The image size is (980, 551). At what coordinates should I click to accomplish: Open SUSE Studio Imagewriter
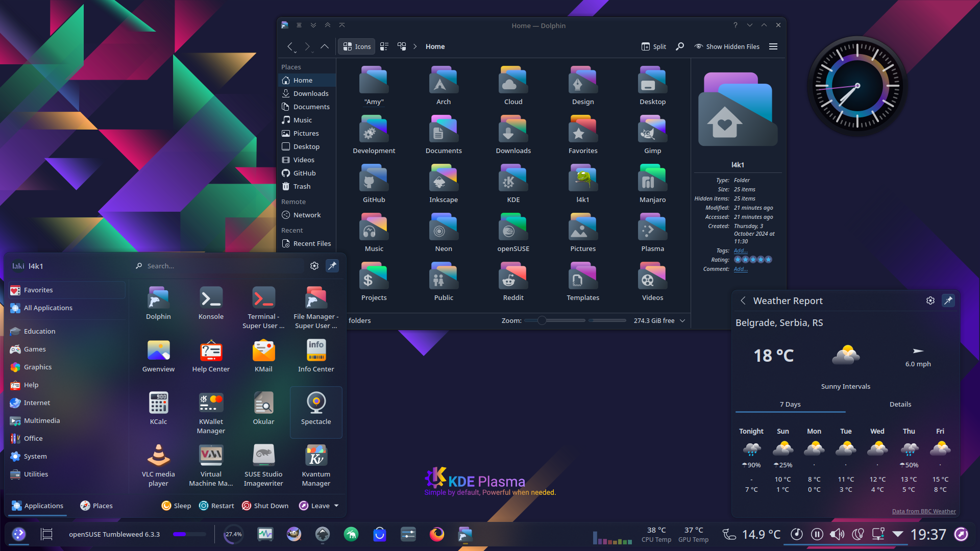click(263, 465)
